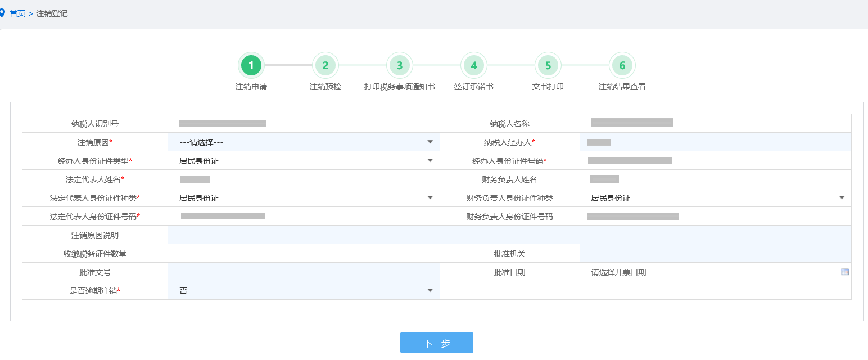Screen dimensions: 868x360
Task: Focus the 批准机关 input field
Action: coord(715,254)
